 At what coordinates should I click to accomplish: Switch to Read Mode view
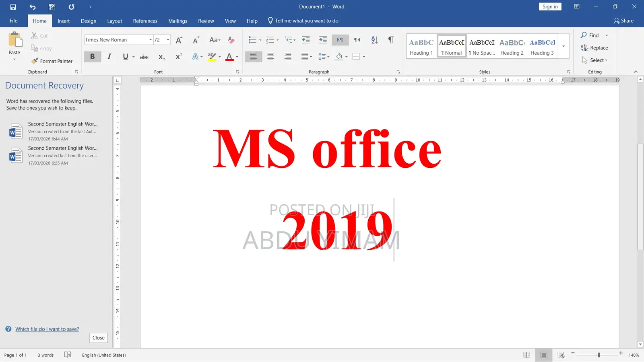[526, 355]
